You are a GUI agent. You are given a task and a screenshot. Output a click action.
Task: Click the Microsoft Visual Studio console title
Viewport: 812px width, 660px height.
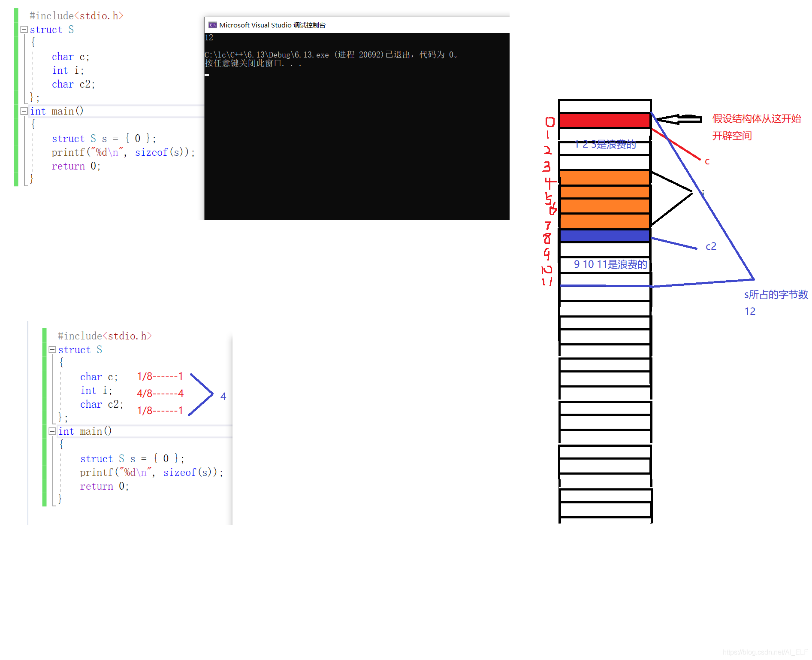(x=272, y=25)
